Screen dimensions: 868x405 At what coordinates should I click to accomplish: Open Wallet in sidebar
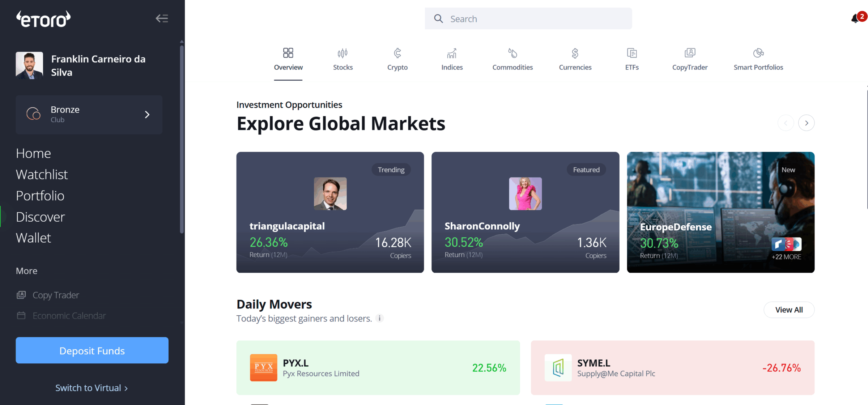tap(33, 238)
